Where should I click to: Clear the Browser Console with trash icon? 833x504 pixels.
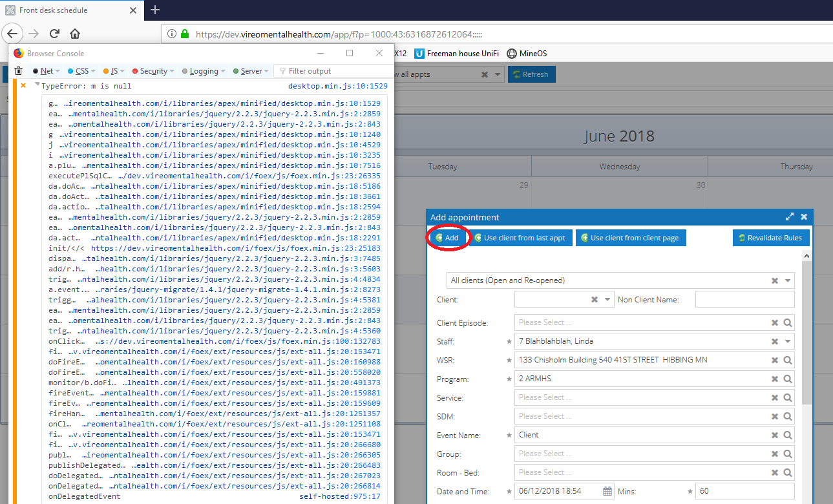tap(18, 70)
